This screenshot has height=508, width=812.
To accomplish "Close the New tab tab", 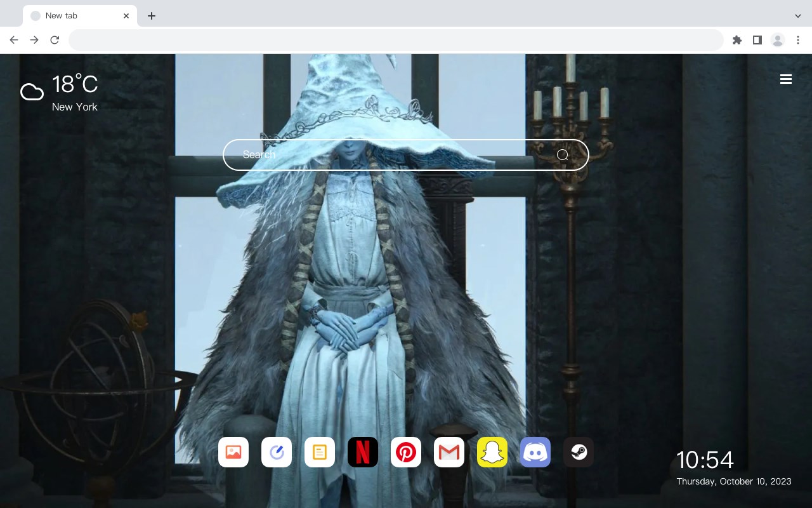I will (x=126, y=16).
